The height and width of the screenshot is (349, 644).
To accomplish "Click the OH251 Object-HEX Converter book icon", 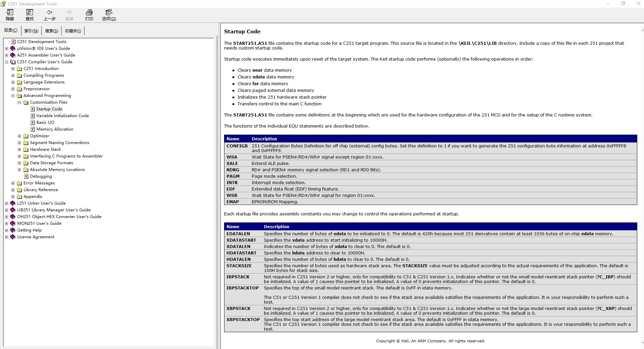I will (x=13, y=217).
